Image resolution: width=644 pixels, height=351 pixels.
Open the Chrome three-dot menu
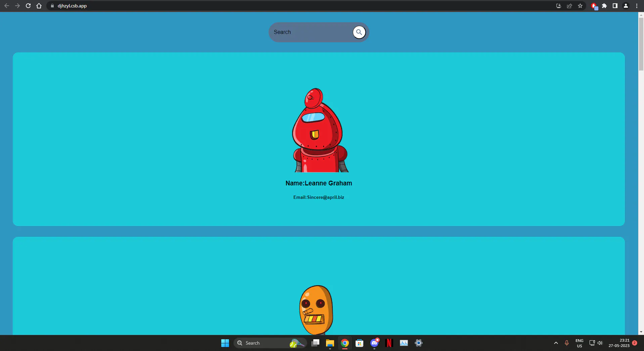point(637,6)
